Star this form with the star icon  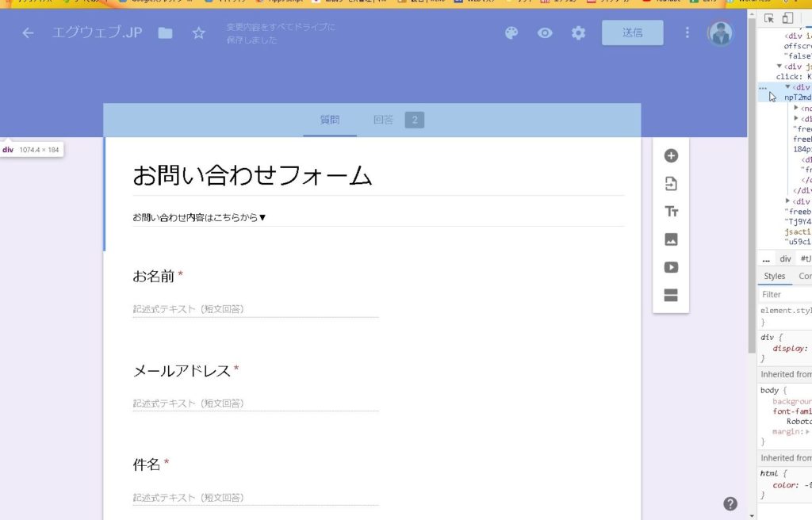click(x=198, y=33)
